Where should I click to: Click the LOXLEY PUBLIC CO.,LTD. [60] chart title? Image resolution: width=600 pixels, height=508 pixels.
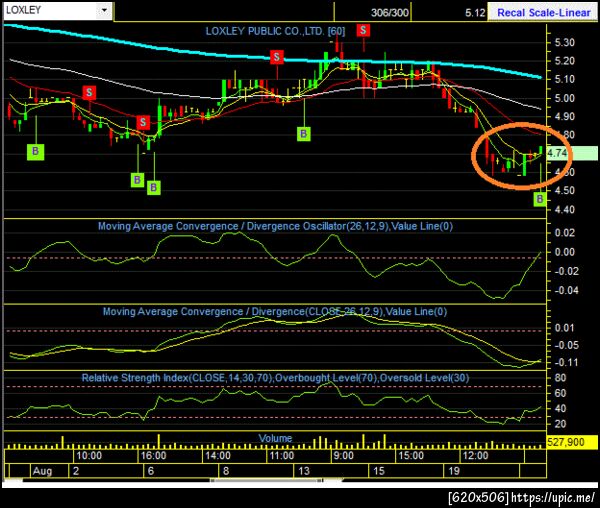point(275,31)
